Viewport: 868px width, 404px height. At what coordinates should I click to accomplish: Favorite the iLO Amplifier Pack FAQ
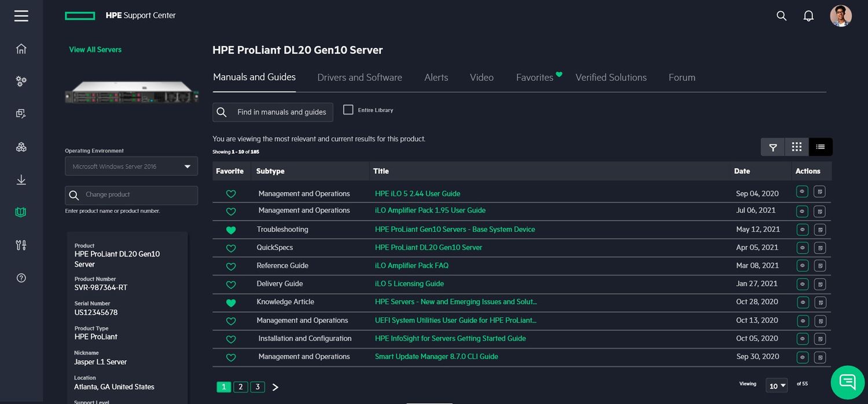point(231,266)
